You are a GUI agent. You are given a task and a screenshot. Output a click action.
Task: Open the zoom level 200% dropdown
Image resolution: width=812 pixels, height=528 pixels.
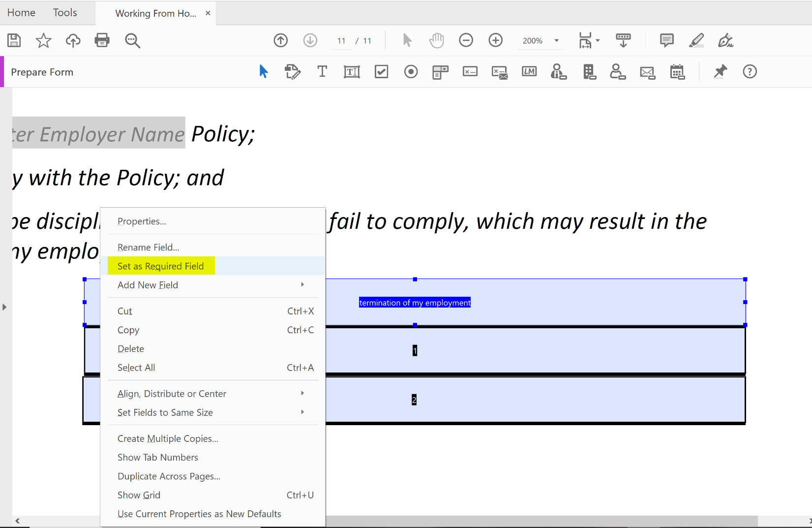click(557, 41)
